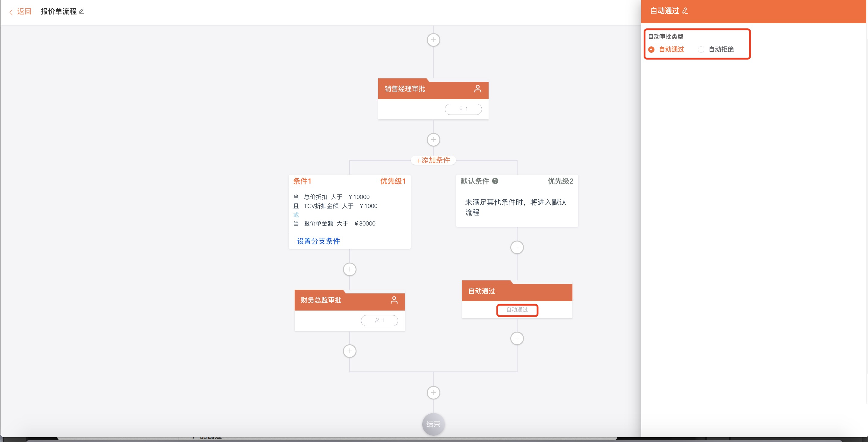Click the plus node above 销售经理审批
This screenshot has width=868, height=442.
(433, 40)
